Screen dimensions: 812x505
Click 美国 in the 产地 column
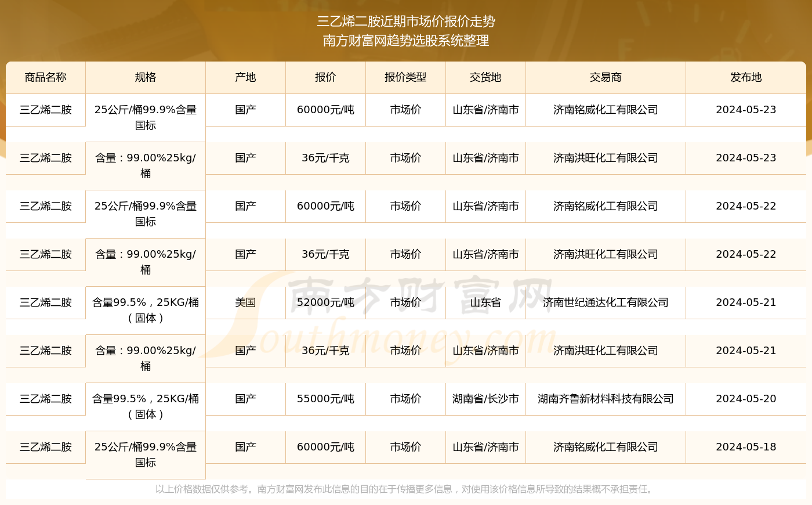click(x=245, y=302)
